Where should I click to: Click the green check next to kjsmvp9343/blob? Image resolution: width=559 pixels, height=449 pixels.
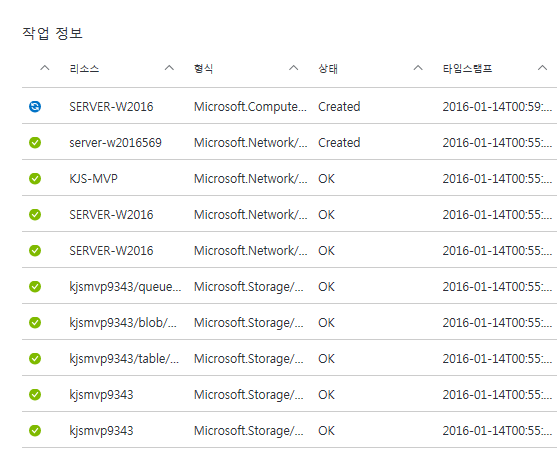point(35,322)
